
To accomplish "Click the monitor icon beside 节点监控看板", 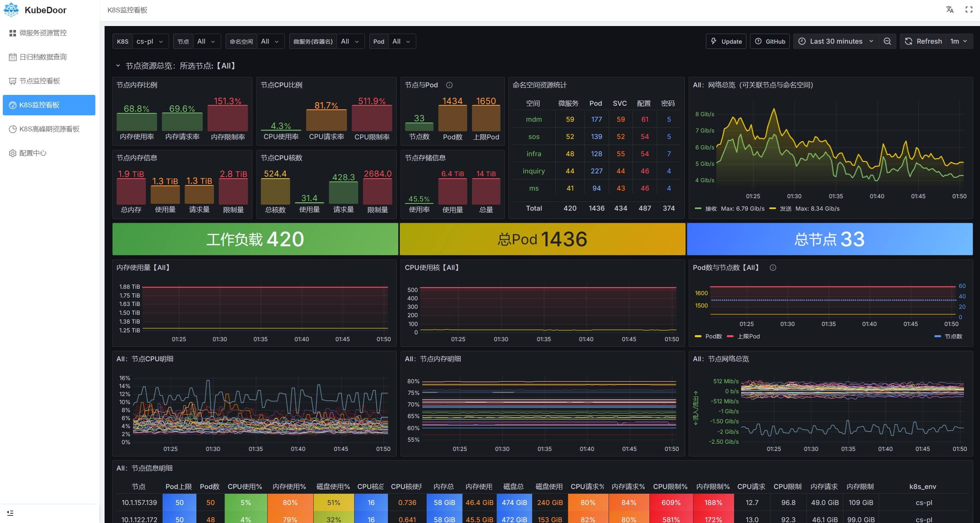I will coord(12,81).
